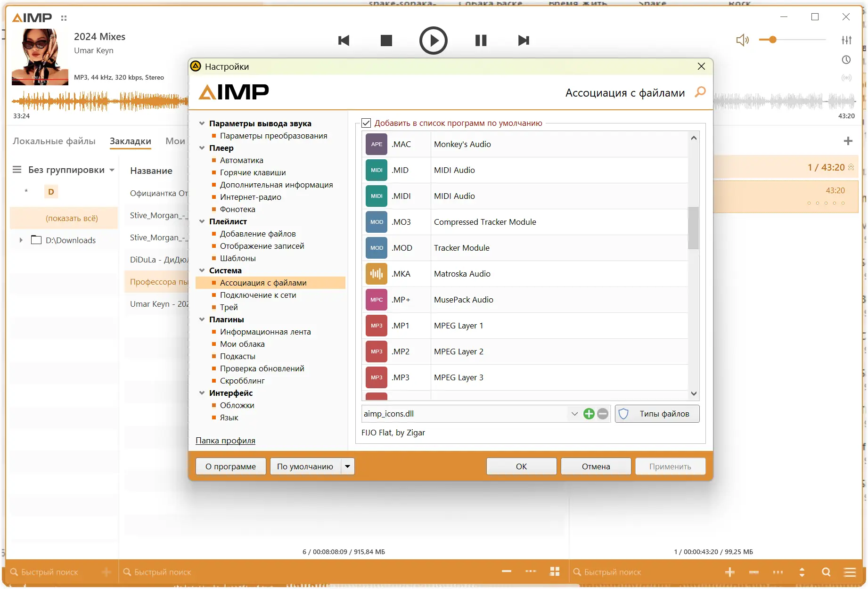Click the Отмена button
The height and width of the screenshot is (589, 868).
[596, 466]
